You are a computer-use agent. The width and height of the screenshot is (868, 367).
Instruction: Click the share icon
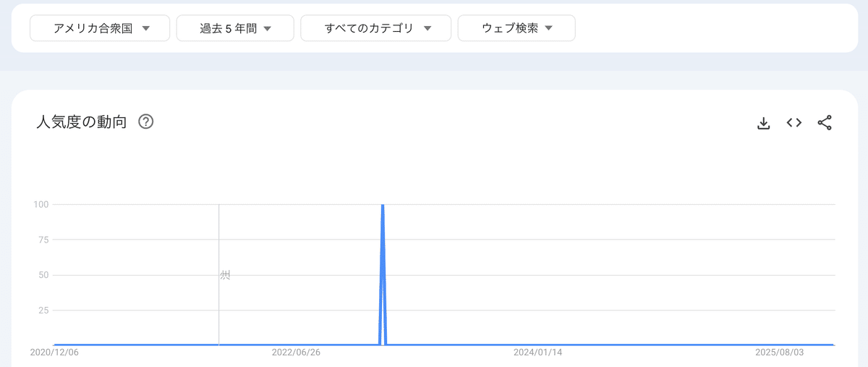(825, 123)
